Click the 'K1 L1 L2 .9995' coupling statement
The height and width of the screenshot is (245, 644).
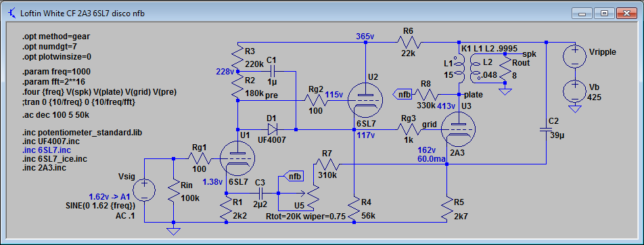(490, 49)
